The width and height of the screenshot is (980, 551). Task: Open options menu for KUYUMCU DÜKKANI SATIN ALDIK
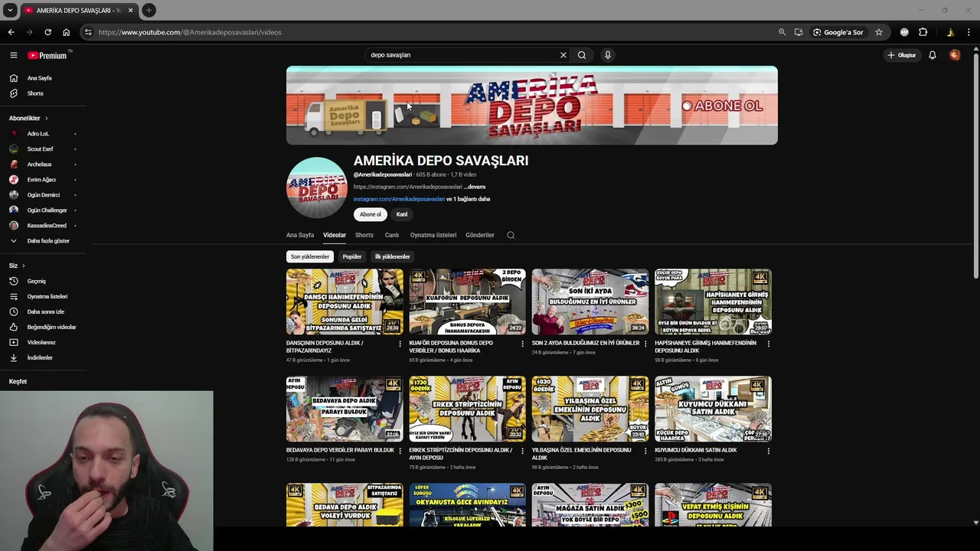(769, 451)
